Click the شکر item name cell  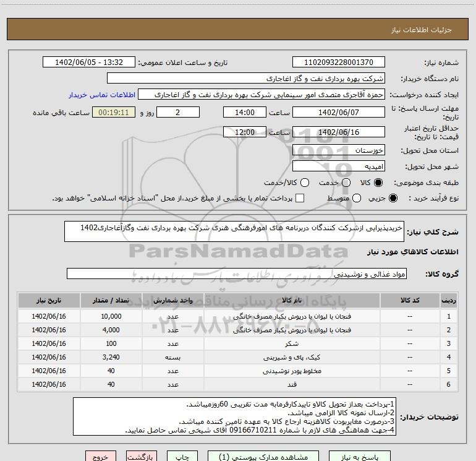pyautogui.click(x=292, y=343)
